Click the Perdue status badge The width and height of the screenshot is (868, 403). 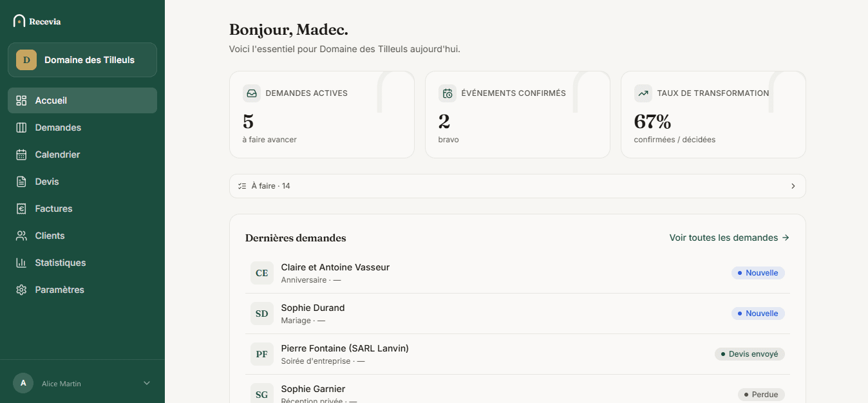pos(761,395)
